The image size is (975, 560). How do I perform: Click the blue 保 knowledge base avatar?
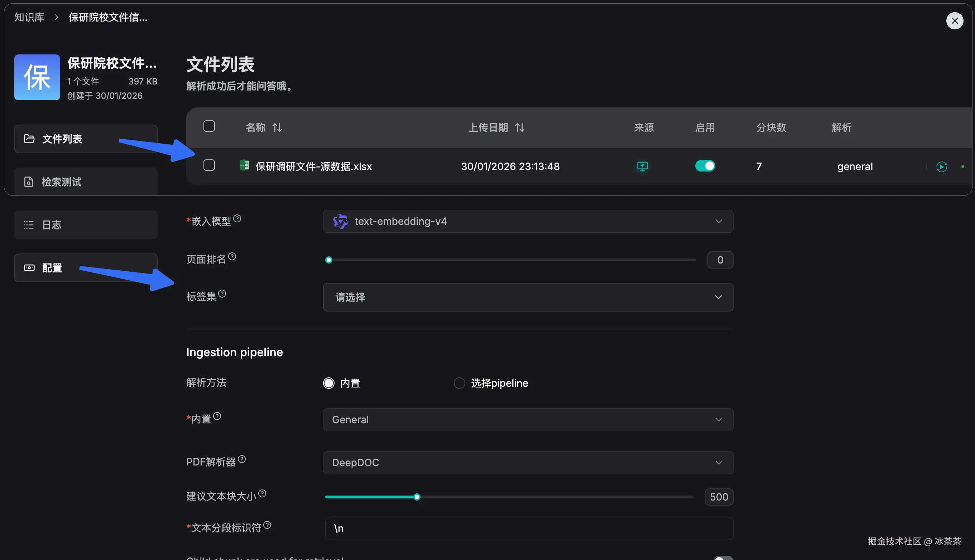tap(37, 77)
